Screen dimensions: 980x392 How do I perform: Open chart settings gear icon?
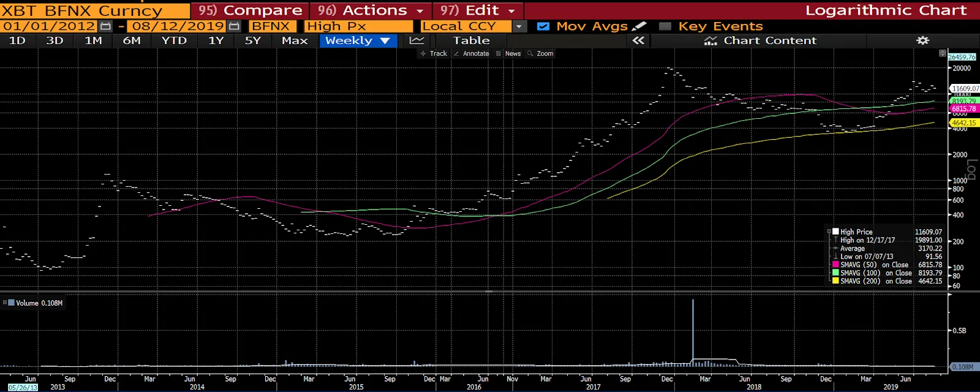point(922,40)
